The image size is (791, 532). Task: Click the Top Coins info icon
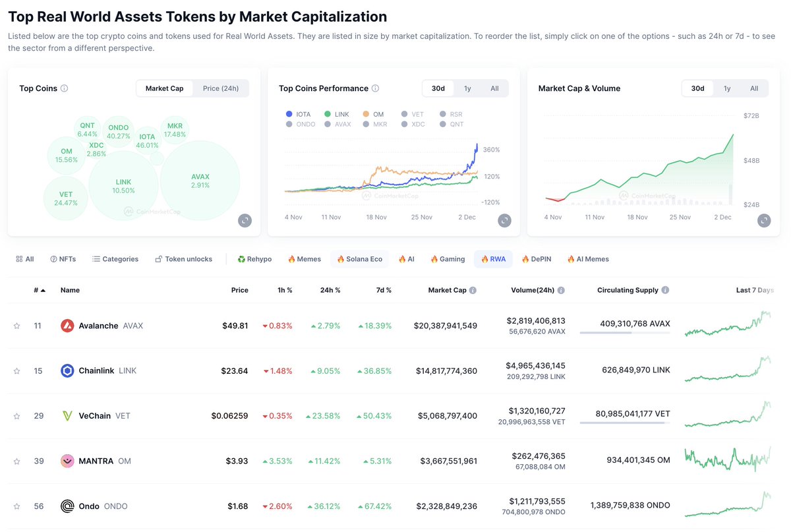click(64, 88)
